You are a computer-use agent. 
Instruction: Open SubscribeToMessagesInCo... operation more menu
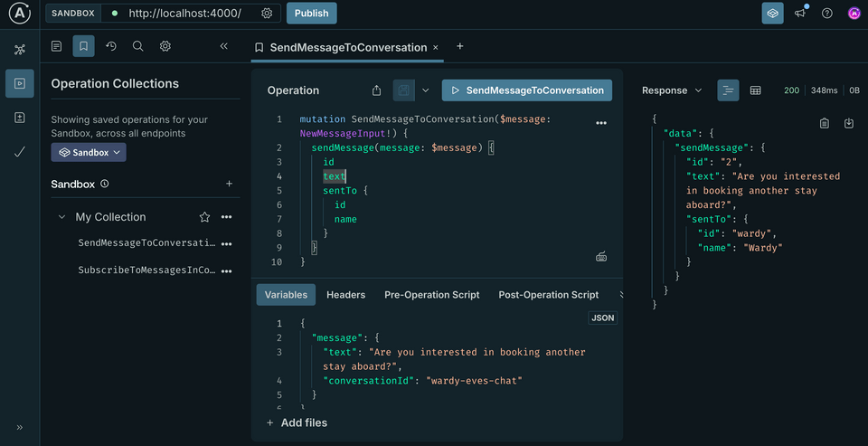coord(226,271)
